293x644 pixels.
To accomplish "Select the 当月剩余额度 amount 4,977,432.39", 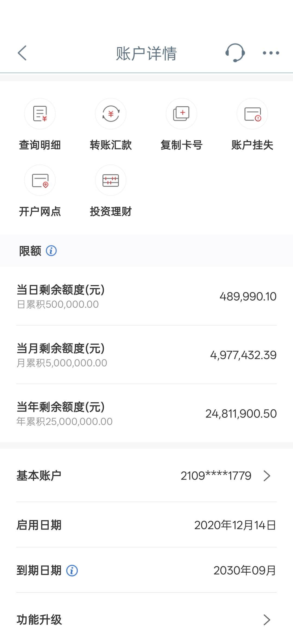I will point(243,355).
